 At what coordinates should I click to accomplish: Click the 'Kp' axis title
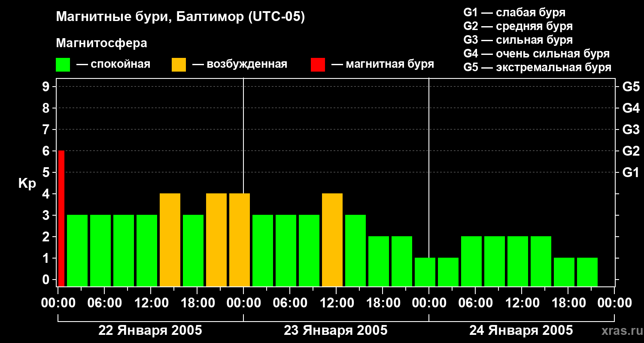[27, 184]
